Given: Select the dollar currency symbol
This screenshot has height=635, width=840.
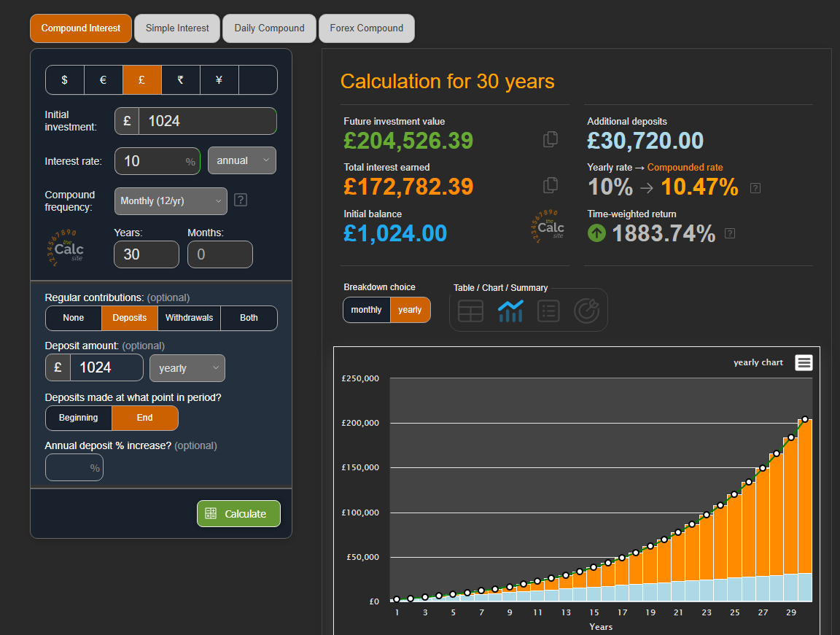Looking at the screenshot, I should [x=65, y=80].
